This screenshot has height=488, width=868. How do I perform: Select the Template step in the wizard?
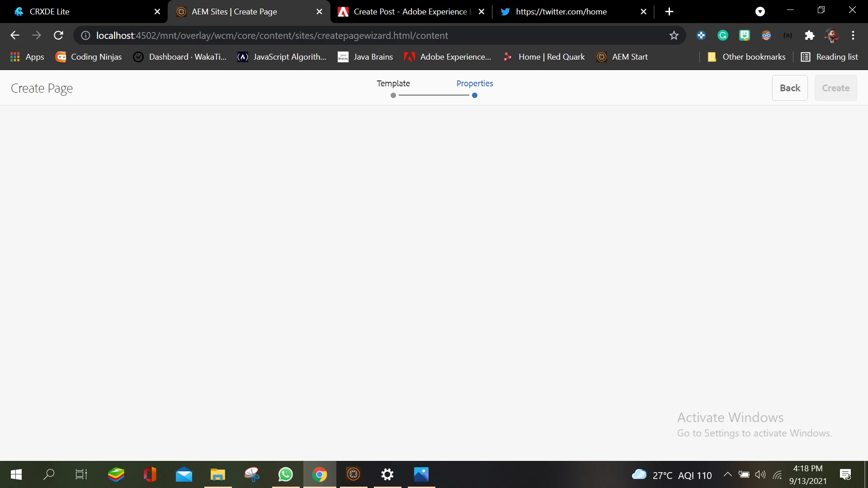(x=393, y=84)
